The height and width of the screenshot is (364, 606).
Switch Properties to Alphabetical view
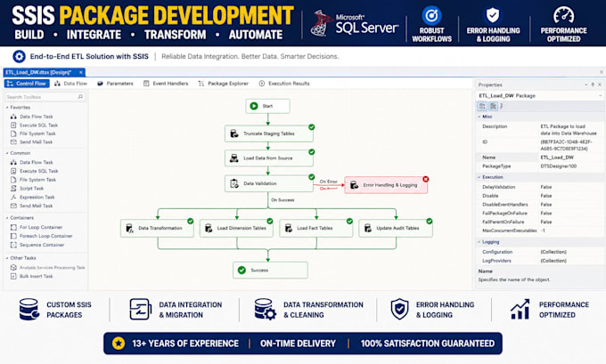[x=493, y=106]
